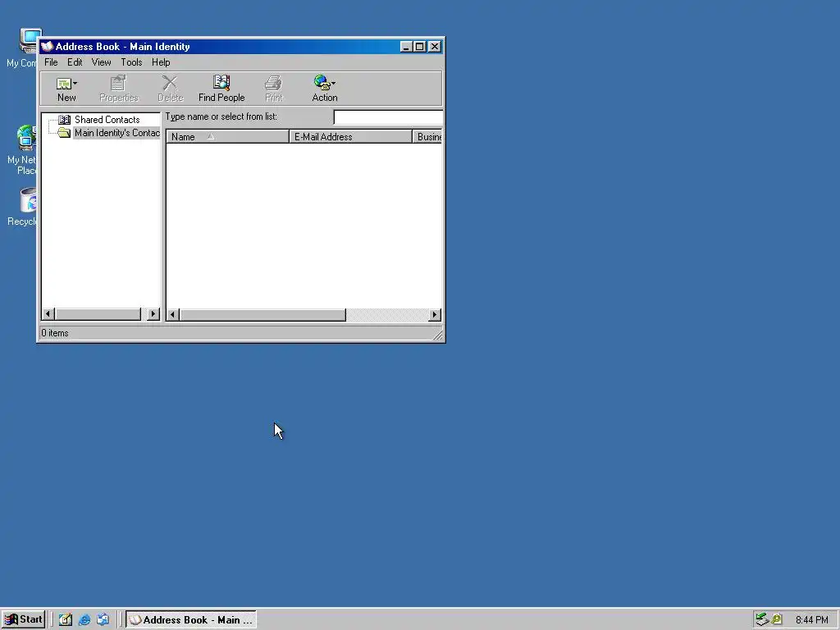The width and height of the screenshot is (840, 630).
Task: Select Shared Contacts in the tree
Action: tap(107, 120)
